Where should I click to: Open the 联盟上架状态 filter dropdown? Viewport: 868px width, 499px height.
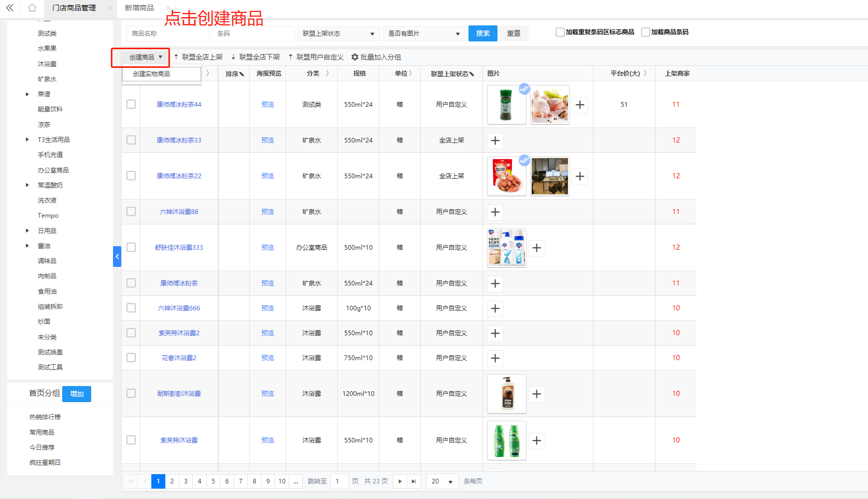click(x=338, y=34)
